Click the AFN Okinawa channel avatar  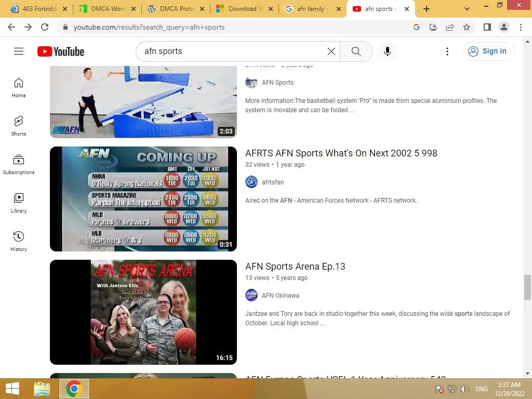tap(251, 295)
